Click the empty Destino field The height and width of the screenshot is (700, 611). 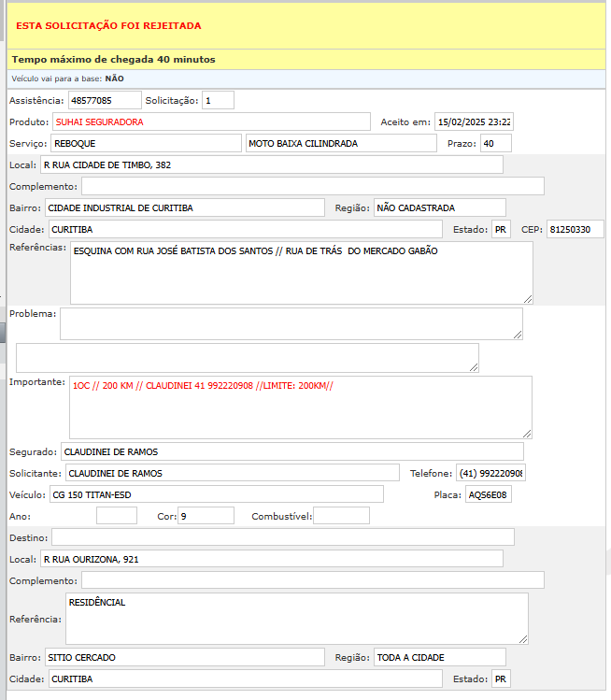tap(282, 536)
